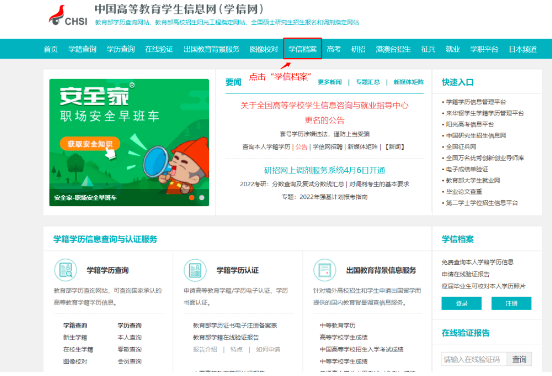The height and width of the screenshot is (376, 552).
Task: Open the 首页 nav item
Action: [x=51, y=49]
